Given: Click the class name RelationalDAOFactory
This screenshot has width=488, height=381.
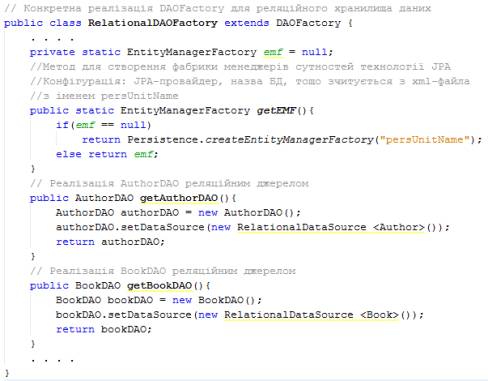Looking at the screenshot, I should tap(153, 23).
